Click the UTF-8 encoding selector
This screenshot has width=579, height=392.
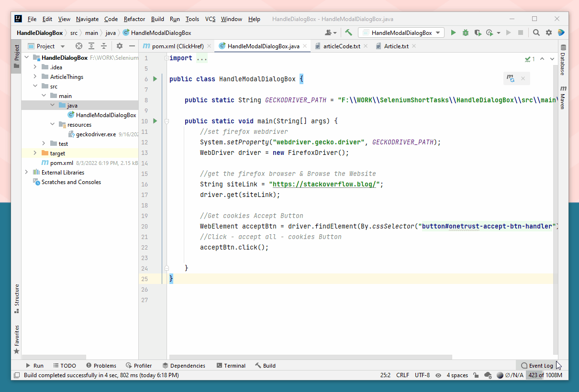pyautogui.click(x=422, y=375)
